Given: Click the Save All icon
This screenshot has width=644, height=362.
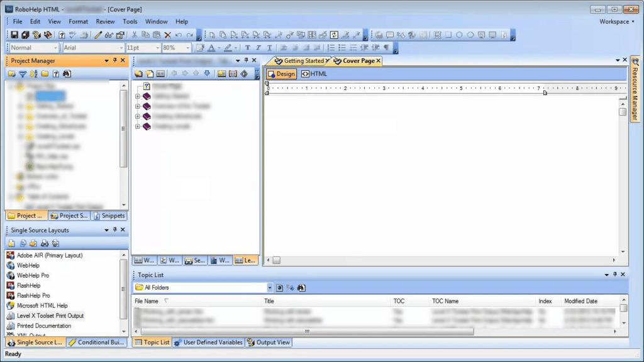Looking at the screenshot, I should pos(25,35).
